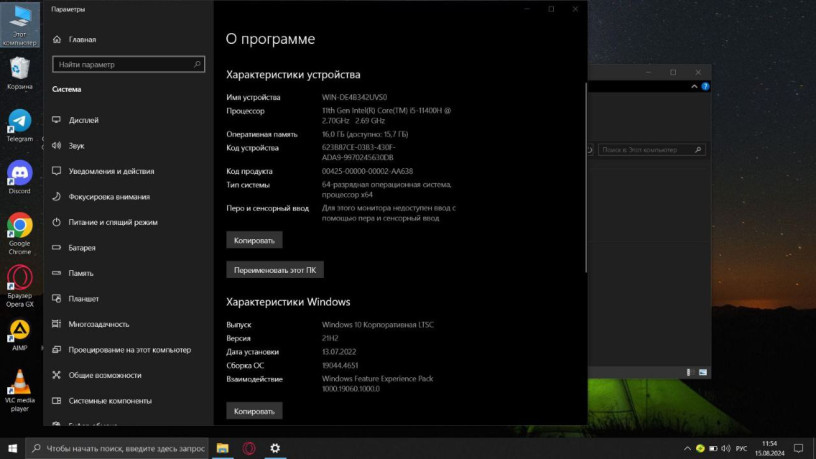This screenshot has width=816, height=459.
Task: Show hidden tray icons chevron
Action: [687, 449]
